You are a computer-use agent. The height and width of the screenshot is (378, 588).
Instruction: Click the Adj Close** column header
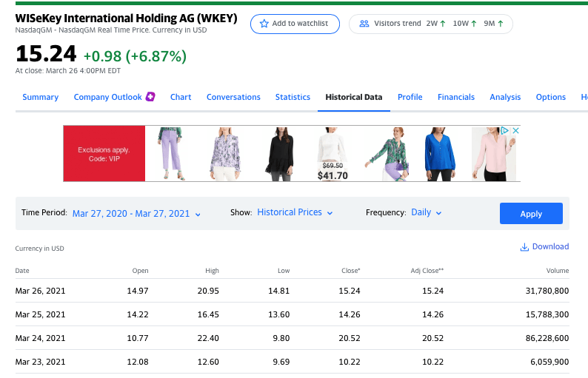pos(427,271)
